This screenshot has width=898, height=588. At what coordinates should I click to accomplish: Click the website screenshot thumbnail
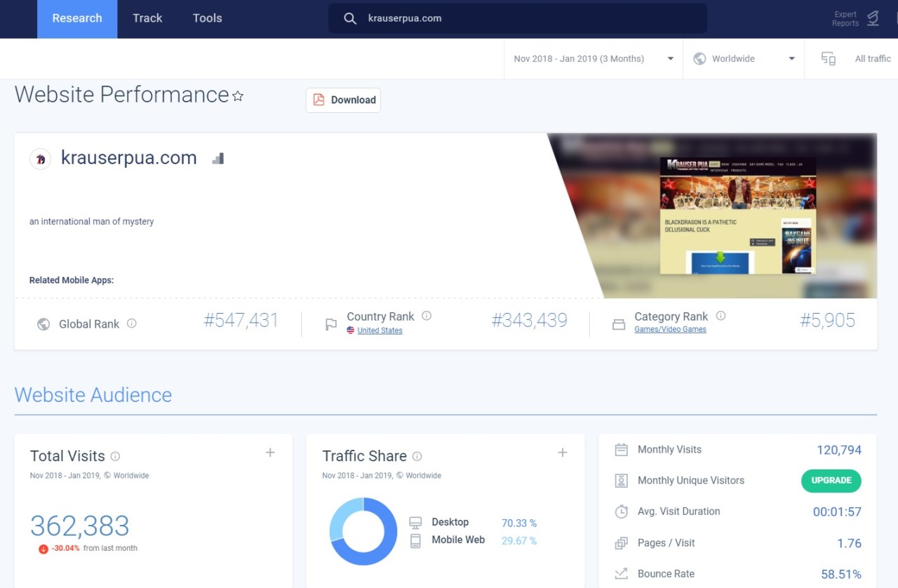737,214
